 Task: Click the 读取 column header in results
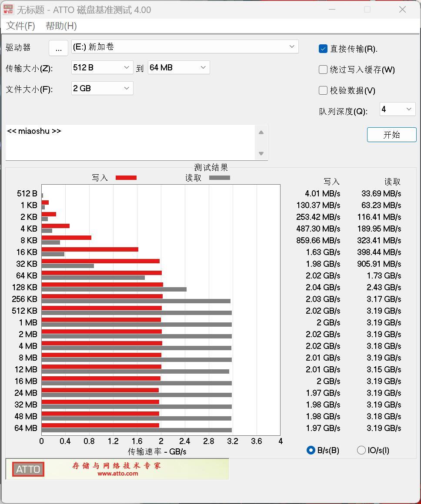click(393, 182)
